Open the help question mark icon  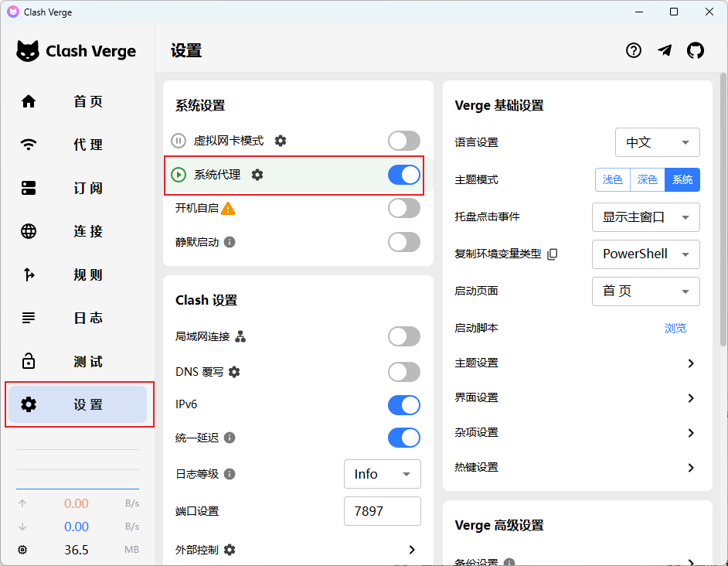point(634,51)
